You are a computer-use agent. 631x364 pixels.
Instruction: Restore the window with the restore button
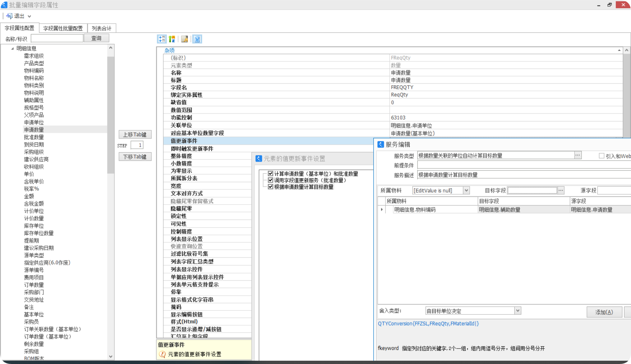pyautogui.click(x=610, y=5)
